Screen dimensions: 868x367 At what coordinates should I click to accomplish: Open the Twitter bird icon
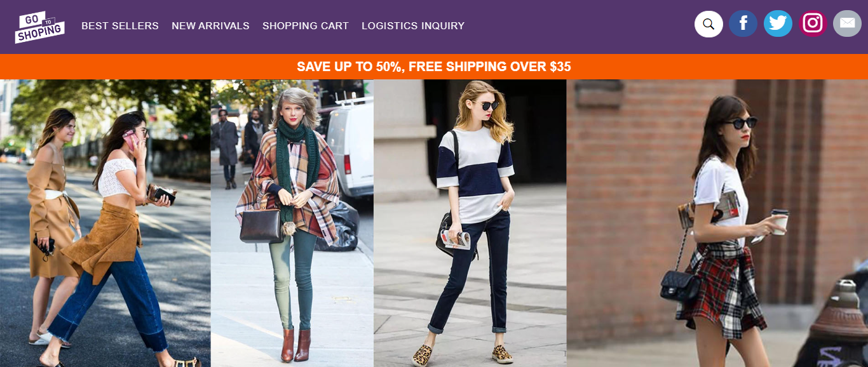778,23
